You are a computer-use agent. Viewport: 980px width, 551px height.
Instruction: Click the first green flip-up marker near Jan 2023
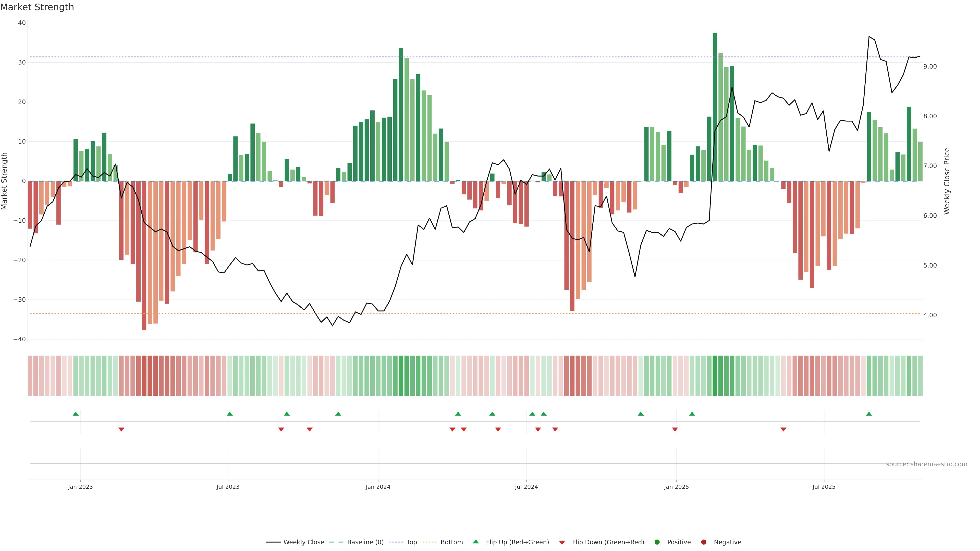[76, 414]
